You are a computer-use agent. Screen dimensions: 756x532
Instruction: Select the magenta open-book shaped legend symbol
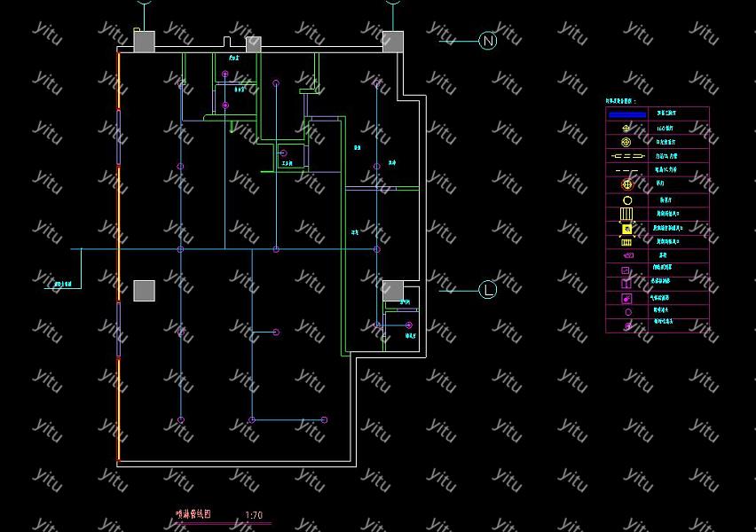point(626,284)
